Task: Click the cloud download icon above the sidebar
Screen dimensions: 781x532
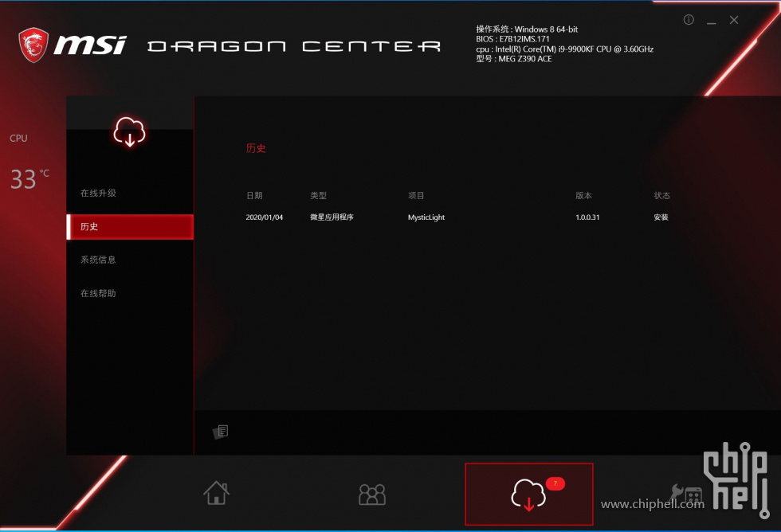Action: (129, 132)
